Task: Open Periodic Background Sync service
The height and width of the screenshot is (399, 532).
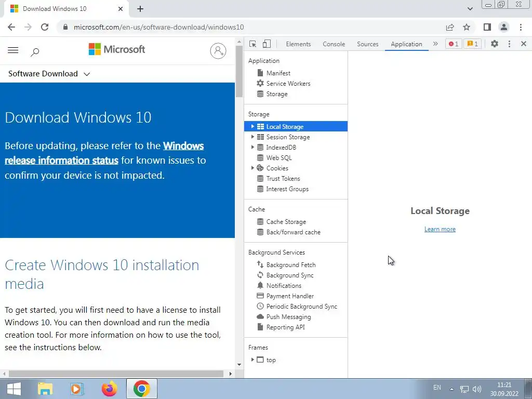Action: coord(302,307)
